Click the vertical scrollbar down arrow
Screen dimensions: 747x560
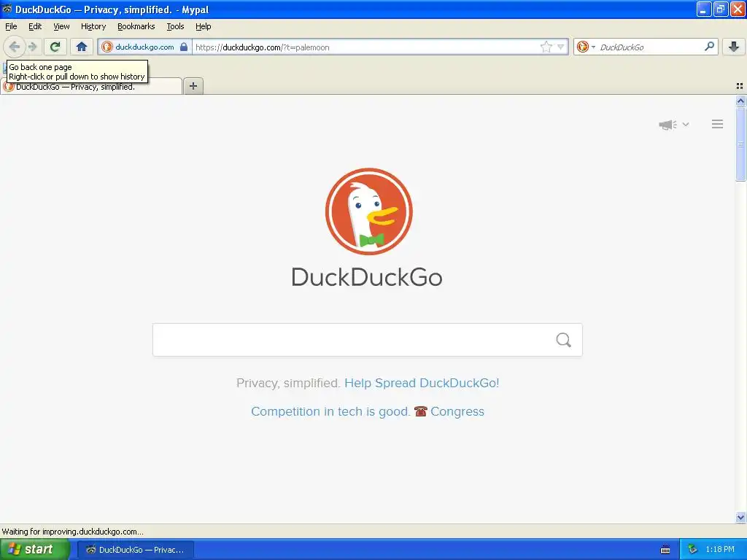pyautogui.click(x=740, y=518)
